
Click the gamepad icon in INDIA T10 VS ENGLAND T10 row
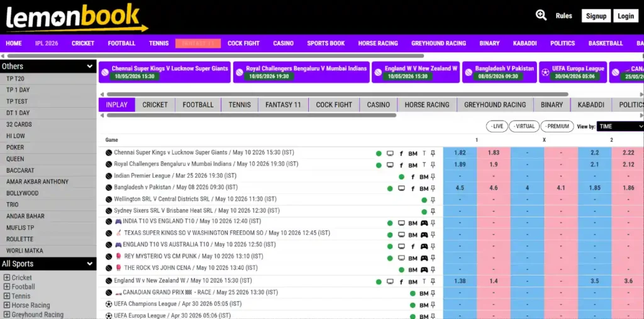tap(425, 224)
